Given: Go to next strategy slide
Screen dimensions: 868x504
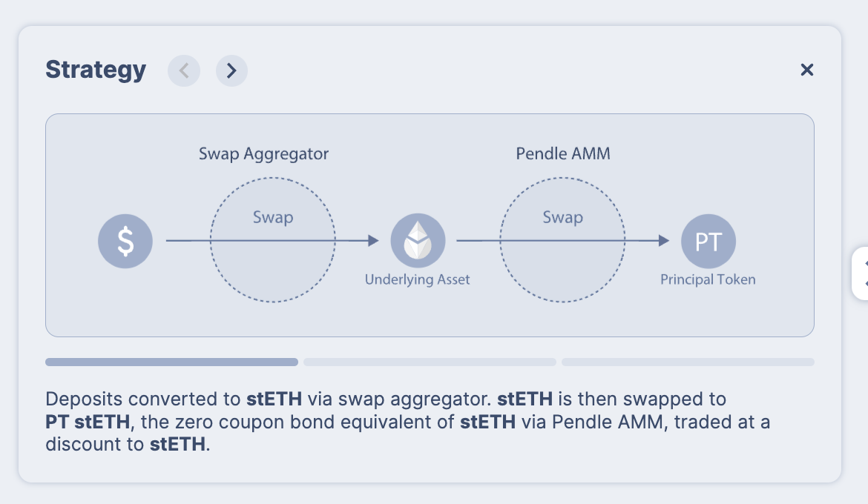Looking at the screenshot, I should pyautogui.click(x=231, y=70).
